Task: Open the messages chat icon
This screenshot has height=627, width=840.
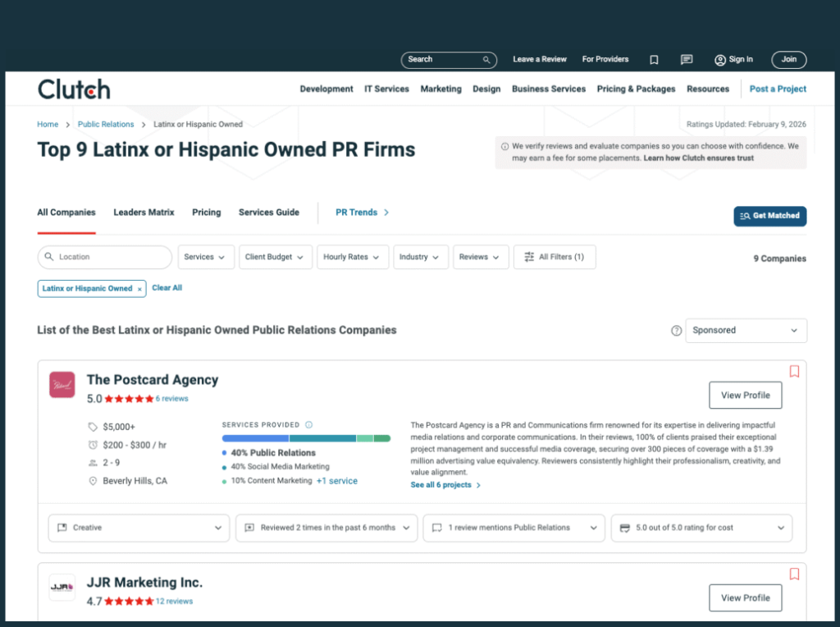Action: pos(687,60)
